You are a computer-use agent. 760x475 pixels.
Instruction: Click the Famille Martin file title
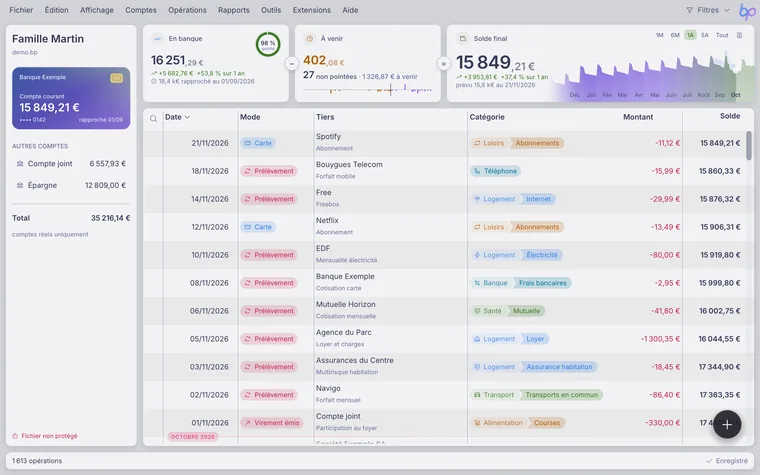coord(48,39)
